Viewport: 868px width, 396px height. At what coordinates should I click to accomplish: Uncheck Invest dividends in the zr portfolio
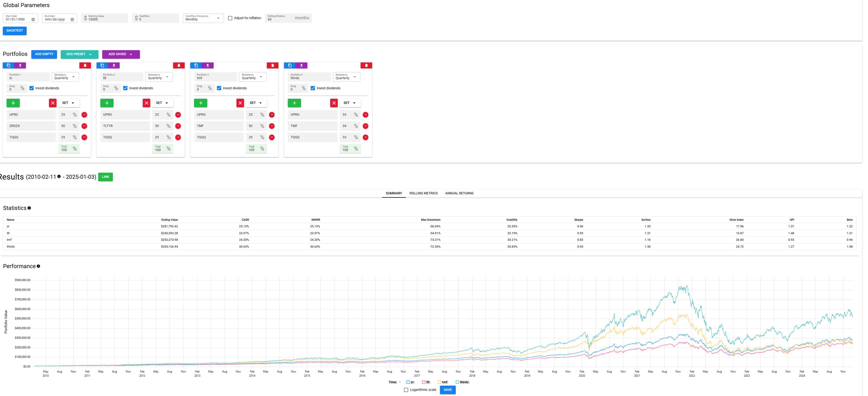pos(32,88)
